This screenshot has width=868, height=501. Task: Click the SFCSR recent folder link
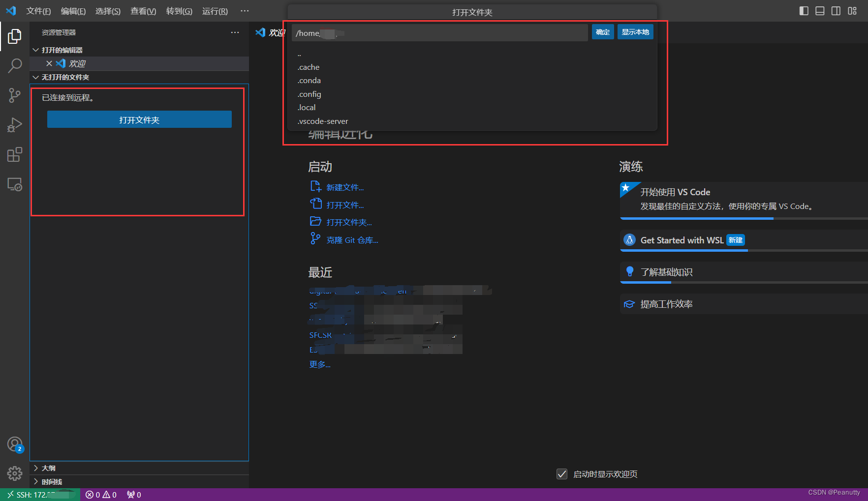tap(320, 335)
